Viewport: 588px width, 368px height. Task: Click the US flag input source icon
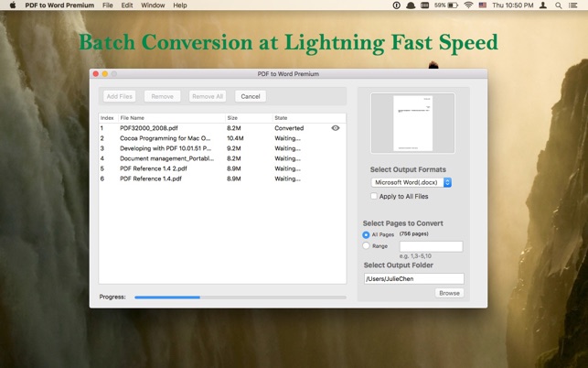(x=482, y=5)
